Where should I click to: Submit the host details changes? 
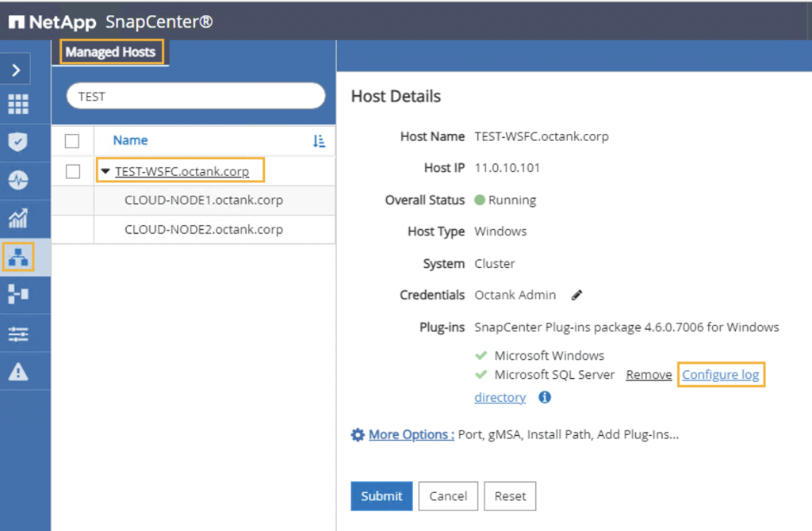pos(381,496)
